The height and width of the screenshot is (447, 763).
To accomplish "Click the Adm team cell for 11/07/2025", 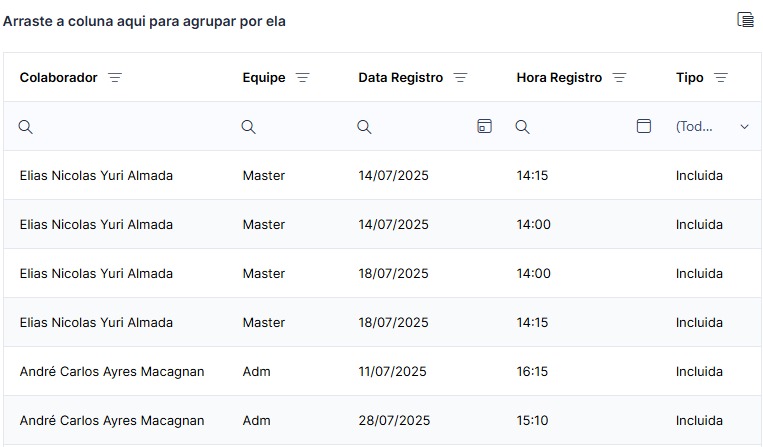I will tap(256, 372).
